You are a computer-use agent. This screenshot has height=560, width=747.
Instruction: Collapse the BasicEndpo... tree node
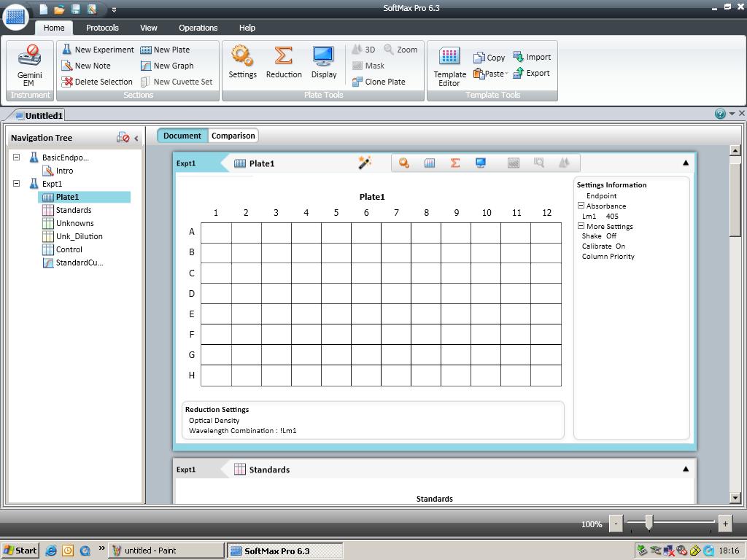click(17, 157)
